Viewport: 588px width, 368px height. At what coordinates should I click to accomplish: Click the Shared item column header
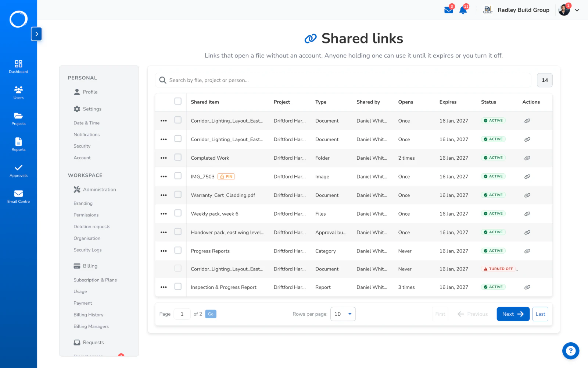pyautogui.click(x=205, y=102)
